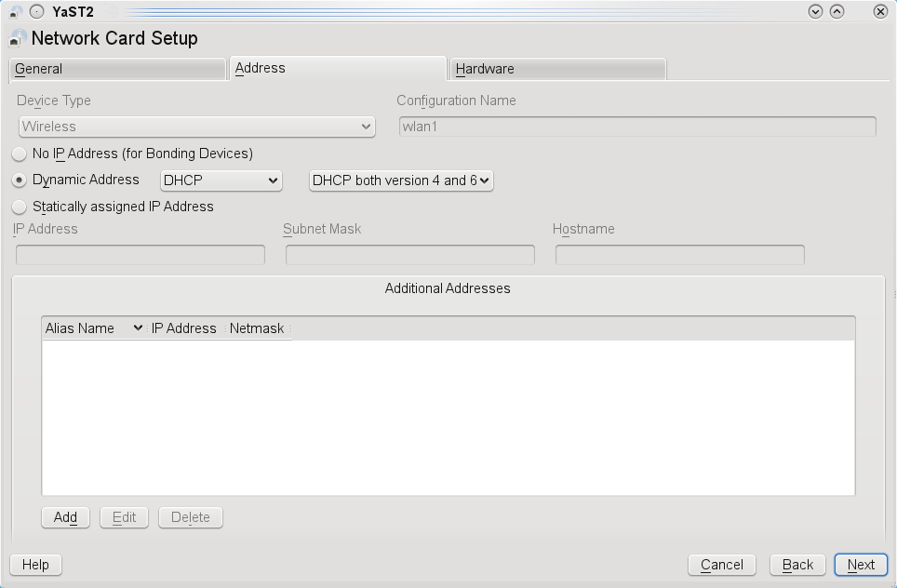Image resolution: width=897 pixels, height=588 pixels.
Task: Minimize the YaST2 window
Action: [x=816, y=12]
